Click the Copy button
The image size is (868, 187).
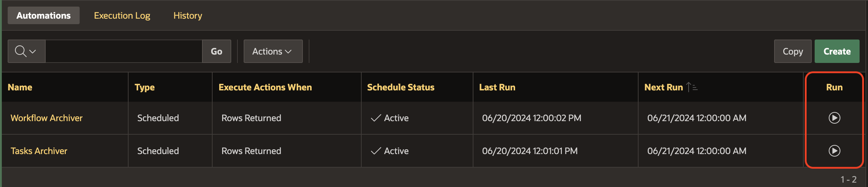click(792, 51)
